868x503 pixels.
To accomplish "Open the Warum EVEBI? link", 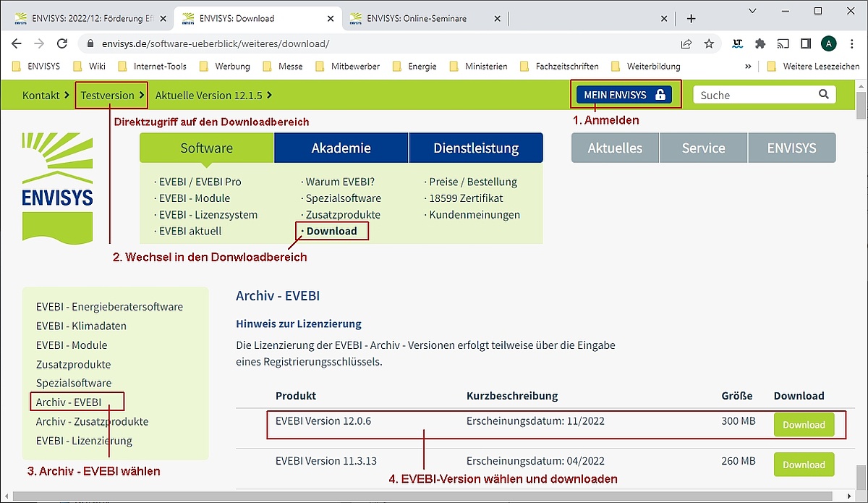I will (340, 182).
